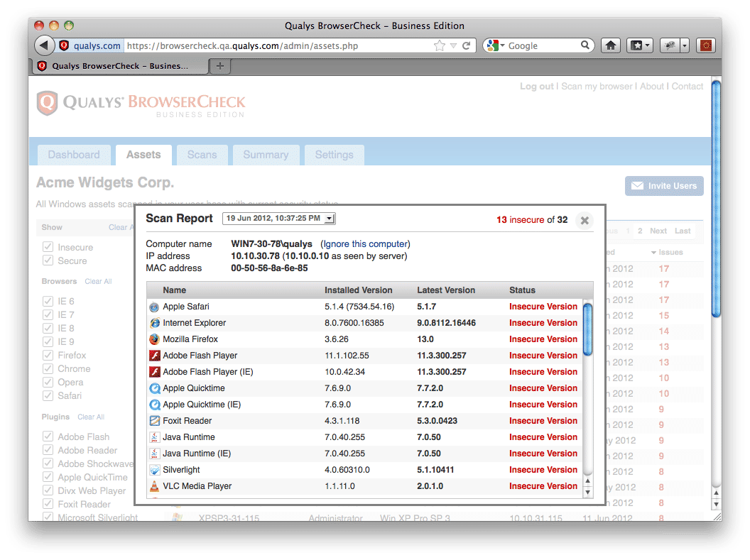The height and width of the screenshot is (560, 750).
Task: Click the Silverlight row icon
Action: pyautogui.click(x=154, y=470)
